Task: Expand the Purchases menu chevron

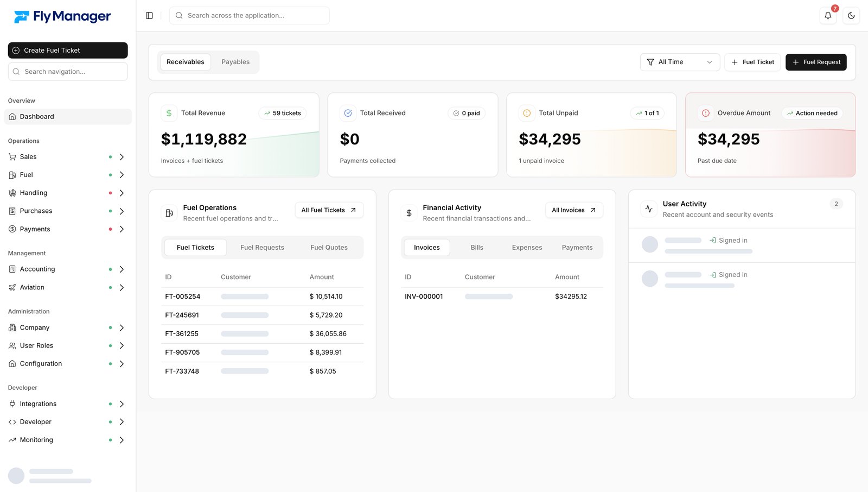Action: (x=122, y=211)
